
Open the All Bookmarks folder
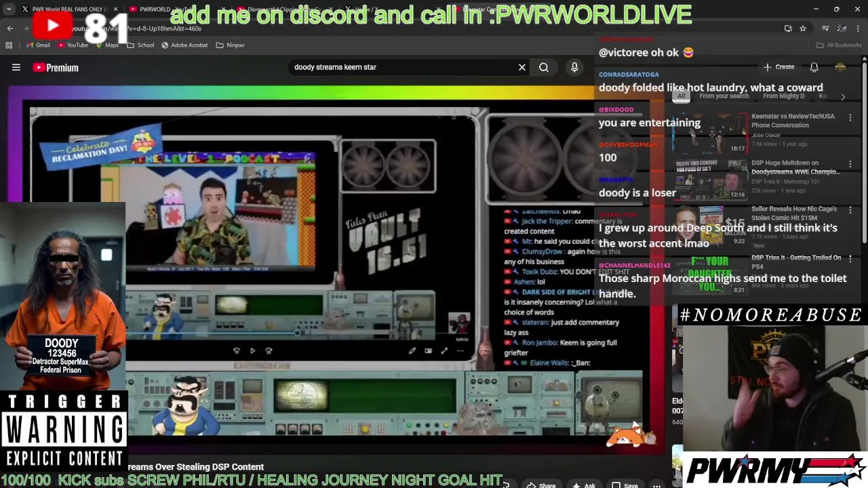pyautogui.click(x=839, y=45)
